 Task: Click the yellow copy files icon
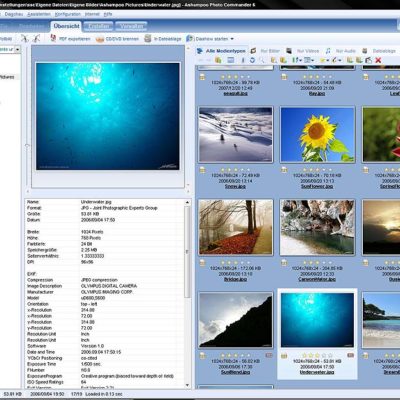click(x=218, y=60)
